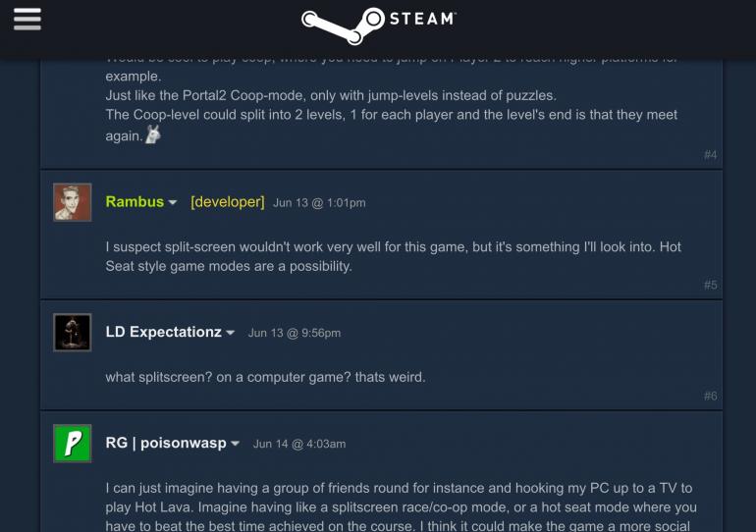The width and height of the screenshot is (756, 532).
Task: Click the Steam logo in header
Action: [378, 26]
